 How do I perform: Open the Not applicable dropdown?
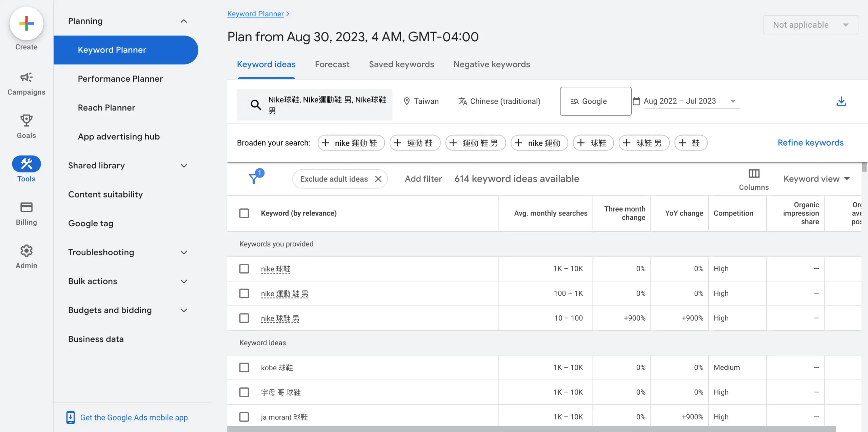tap(810, 25)
